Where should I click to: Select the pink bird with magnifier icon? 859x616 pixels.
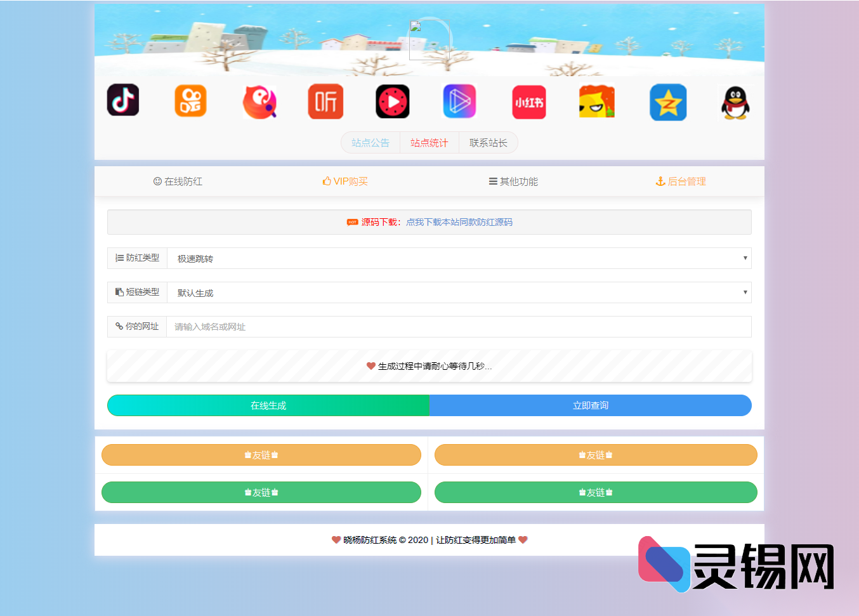tap(259, 102)
